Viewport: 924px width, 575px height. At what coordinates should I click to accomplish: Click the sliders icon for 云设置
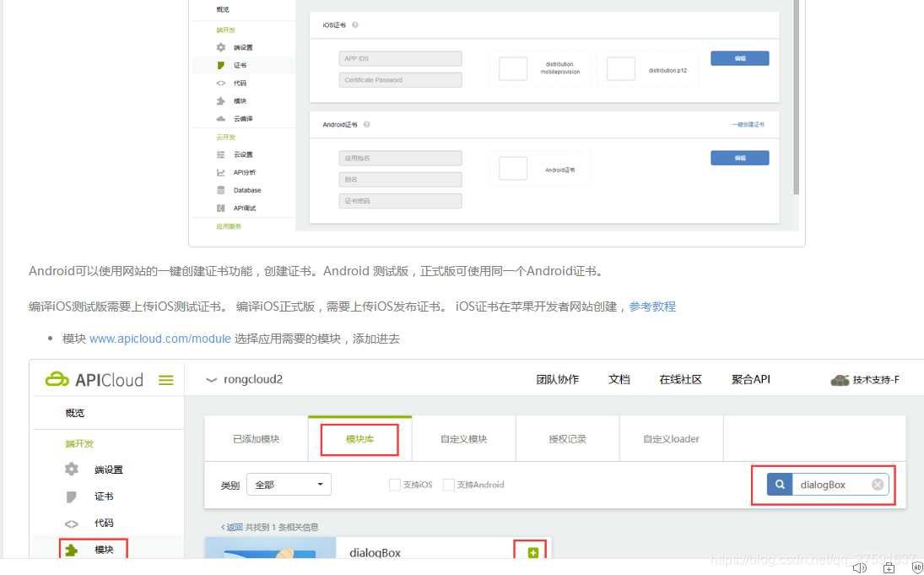221,155
